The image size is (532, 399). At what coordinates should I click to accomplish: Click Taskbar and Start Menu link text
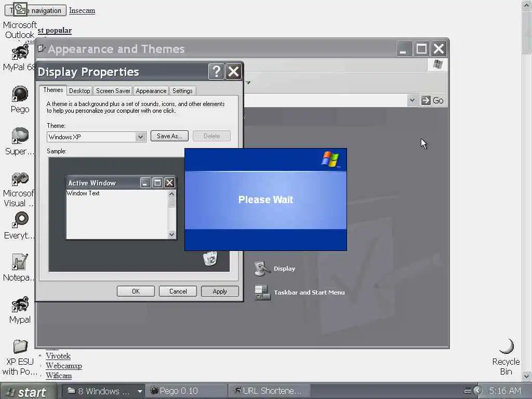(x=309, y=292)
